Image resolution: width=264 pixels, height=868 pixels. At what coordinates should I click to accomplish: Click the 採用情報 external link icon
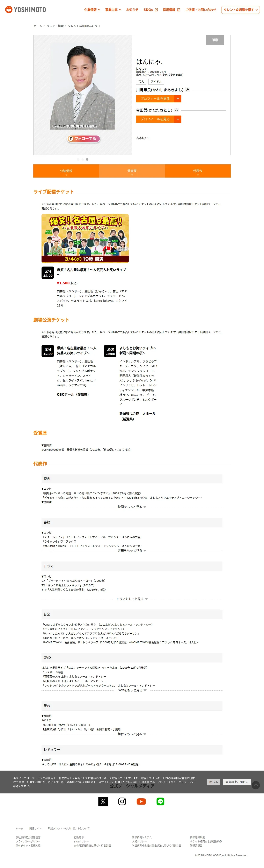coord(179,10)
